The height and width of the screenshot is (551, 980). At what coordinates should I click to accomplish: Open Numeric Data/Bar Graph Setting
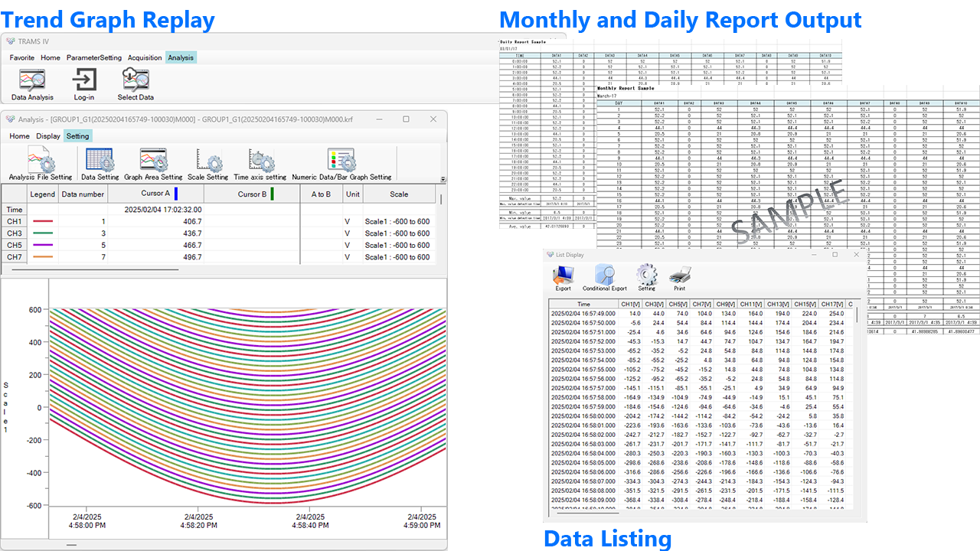tap(341, 165)
